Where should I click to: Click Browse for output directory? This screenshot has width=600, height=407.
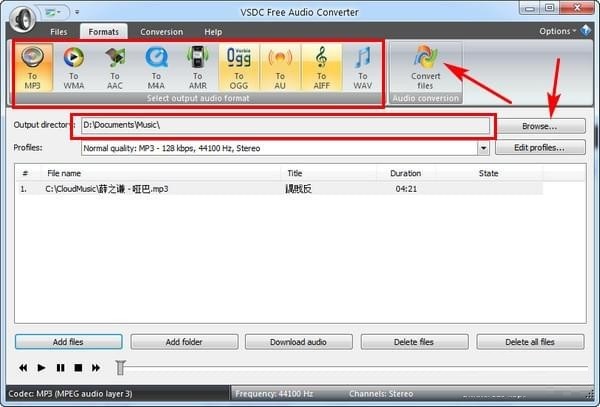click(x=540, y=126)
